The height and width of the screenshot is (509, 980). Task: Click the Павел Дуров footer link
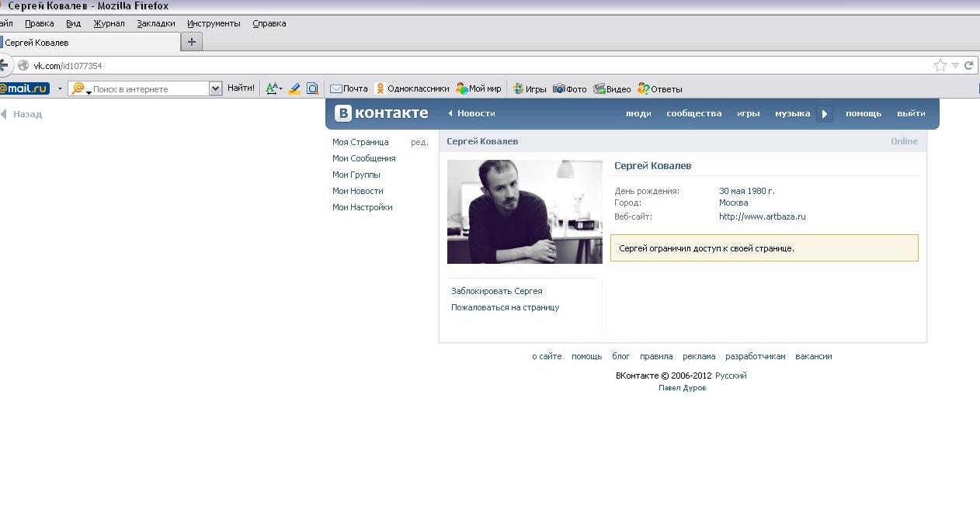click(683, 388)
